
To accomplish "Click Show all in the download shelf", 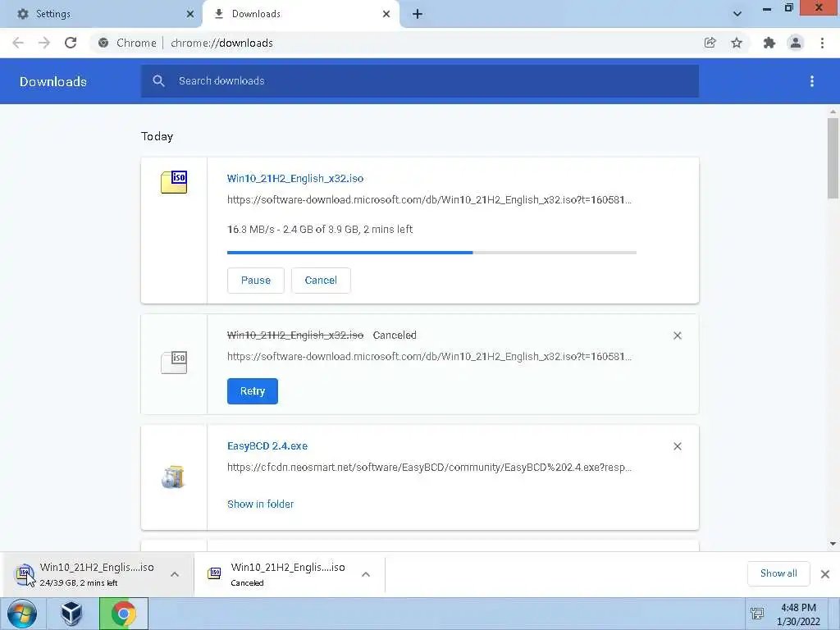I will (778, 573).
